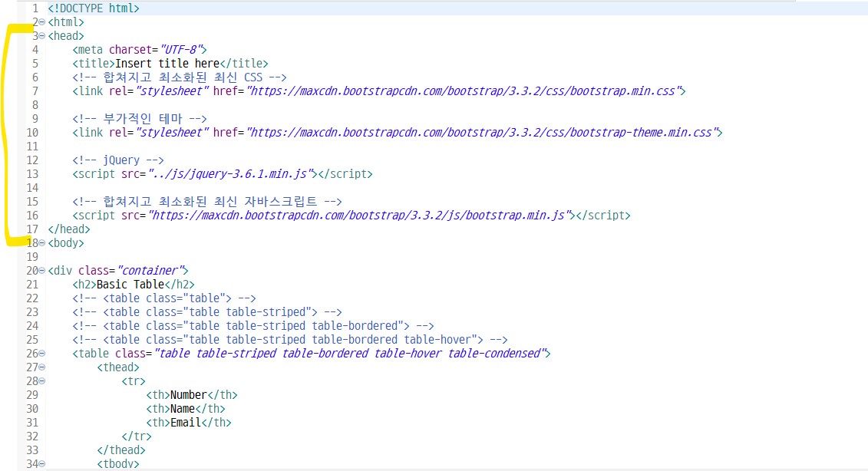868x471 pixels.
Task: Click the closing </thead> tag
Action: 121,450
